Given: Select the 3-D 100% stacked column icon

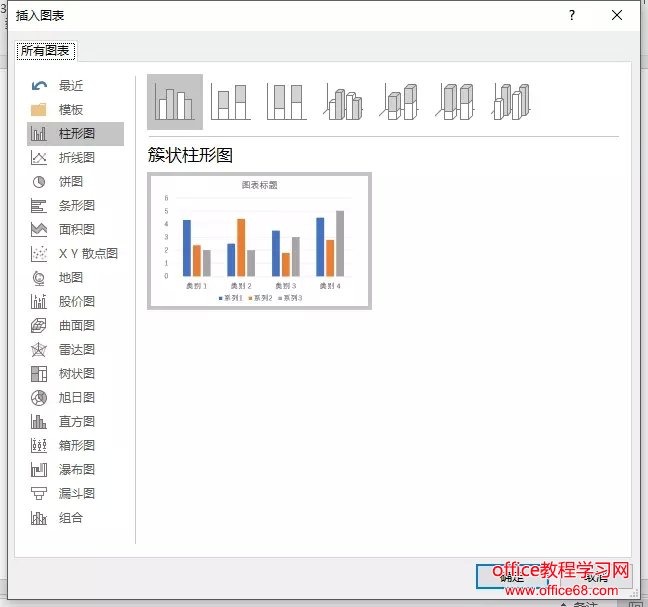Looking at the screenshot, I should pos(456,102).
